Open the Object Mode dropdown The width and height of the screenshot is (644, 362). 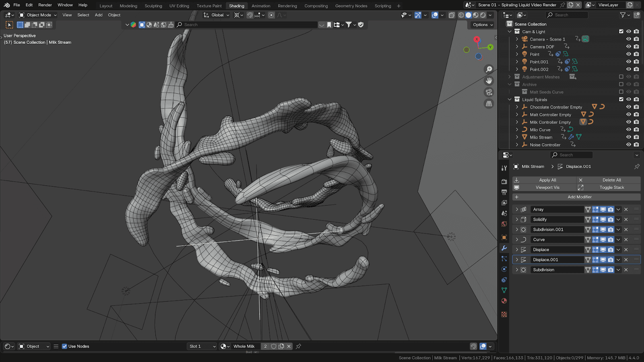click(x=38, y=15)
